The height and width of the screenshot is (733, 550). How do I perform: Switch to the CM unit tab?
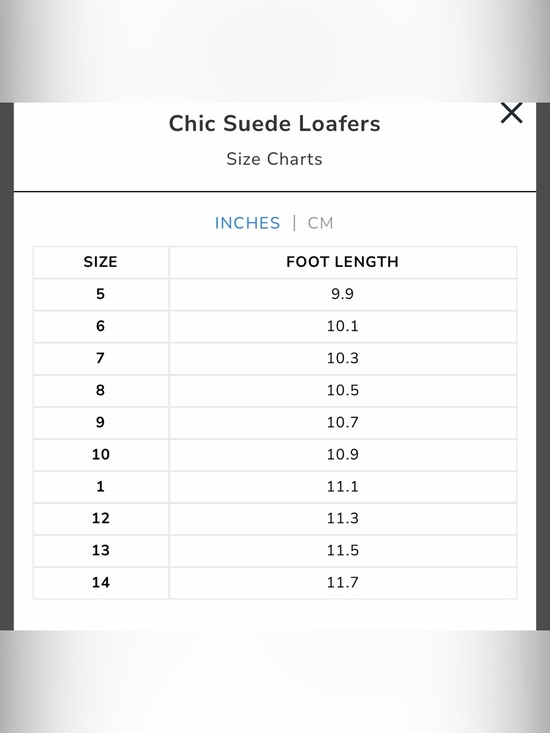click(x=321, y=223)
